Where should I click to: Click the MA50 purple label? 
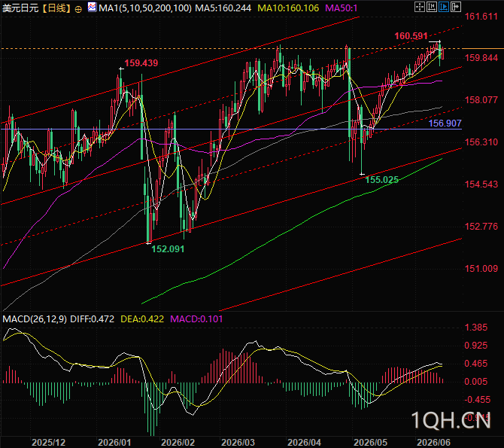tap(341, 8)
